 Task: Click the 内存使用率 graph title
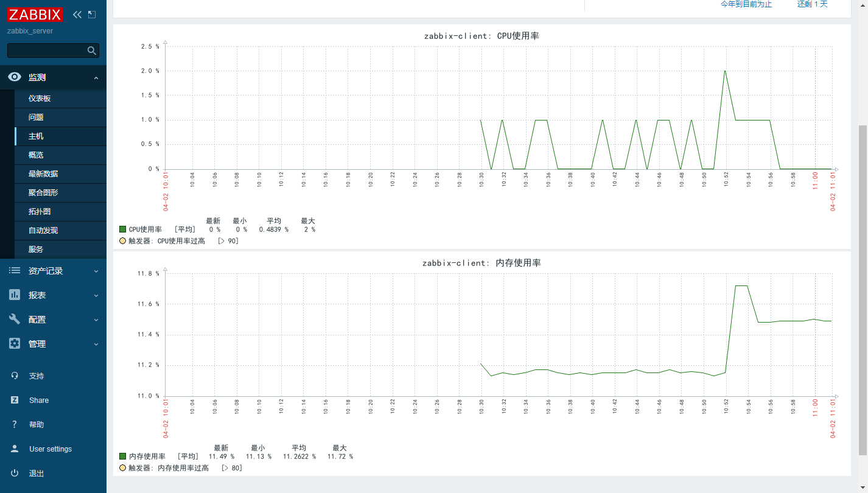[x=481, y=263]
